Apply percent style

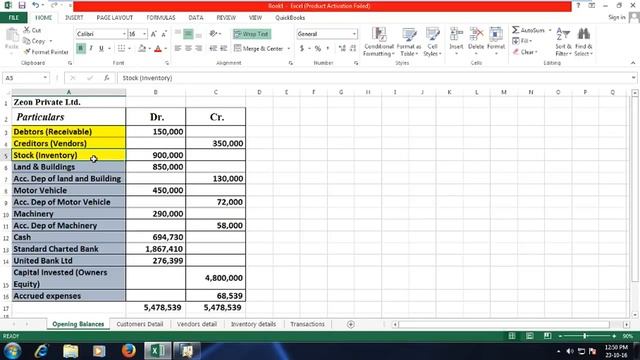tap(318, 48)
